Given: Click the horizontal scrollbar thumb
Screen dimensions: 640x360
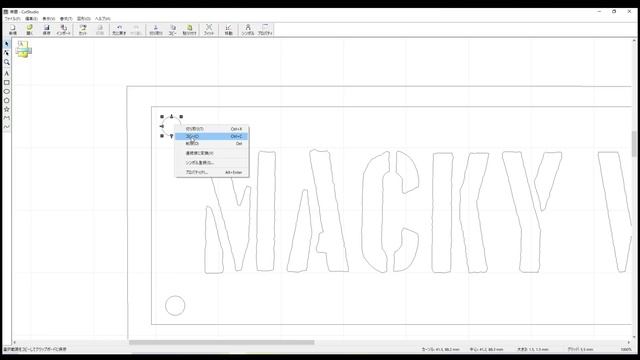Looking at the screenshot, I should click(222, 342).
